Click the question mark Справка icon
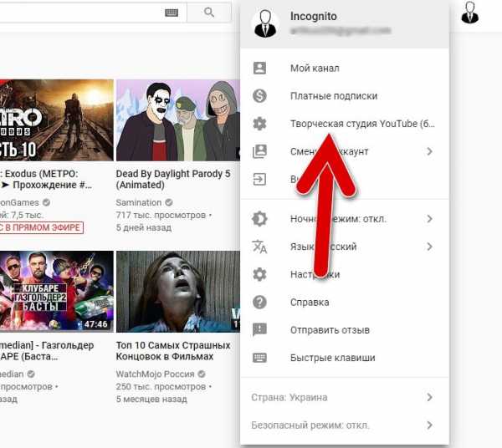This screenshot has height=448, width=502. click(259, 302)
